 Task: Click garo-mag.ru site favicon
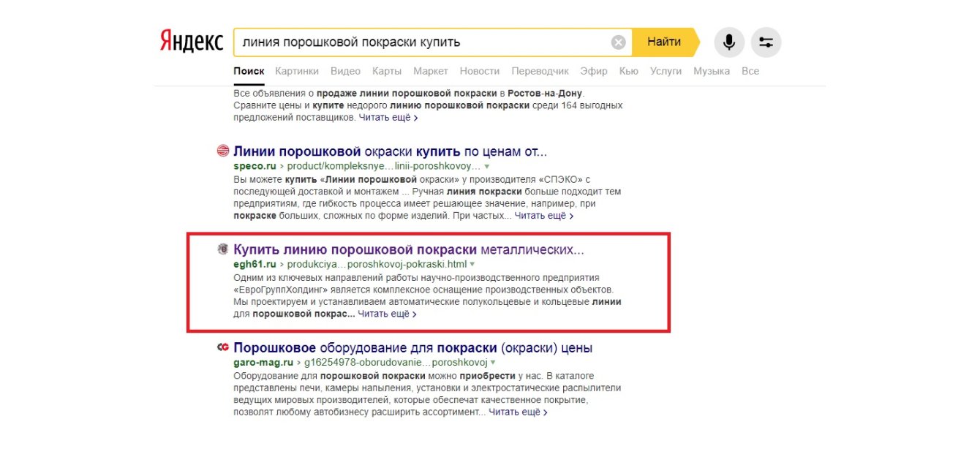coord(223,347)
